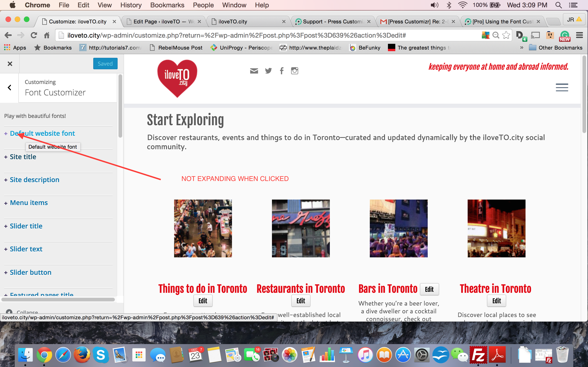Click the Saved button

[105, 64]
